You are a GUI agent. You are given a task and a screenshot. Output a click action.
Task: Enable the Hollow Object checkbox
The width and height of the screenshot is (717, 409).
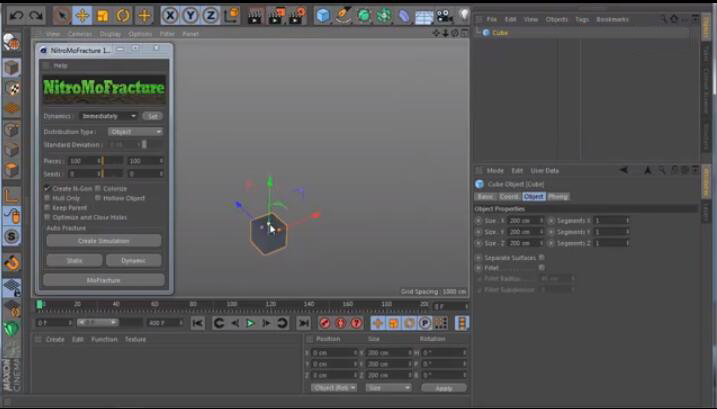tap(97, 198)
